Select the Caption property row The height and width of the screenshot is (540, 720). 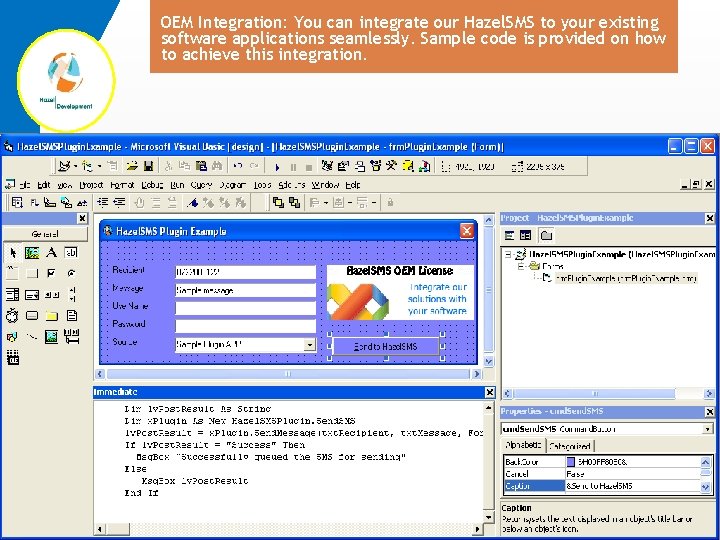(x=602, y=486)
